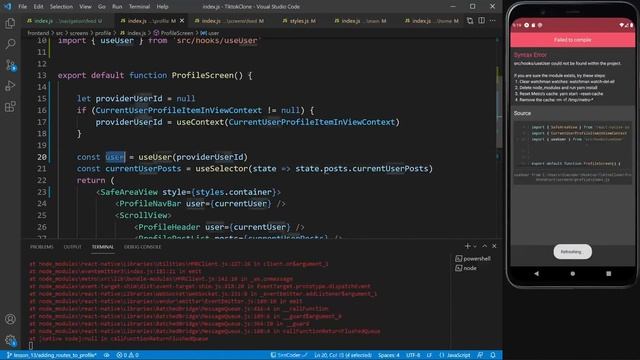Select JavaScript language mode in status bar

point(454,355)
